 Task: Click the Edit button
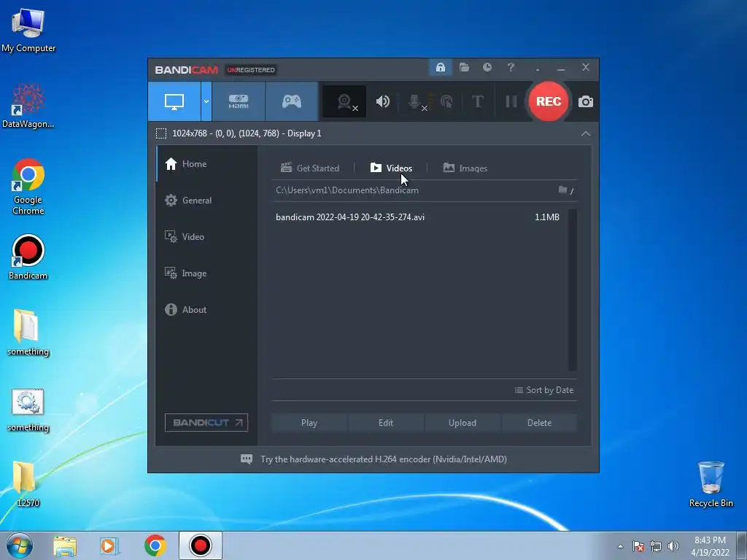386,423
